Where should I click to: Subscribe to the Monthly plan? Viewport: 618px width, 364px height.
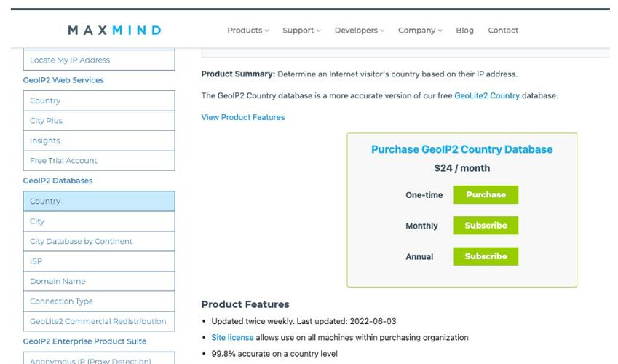(486, 226)
